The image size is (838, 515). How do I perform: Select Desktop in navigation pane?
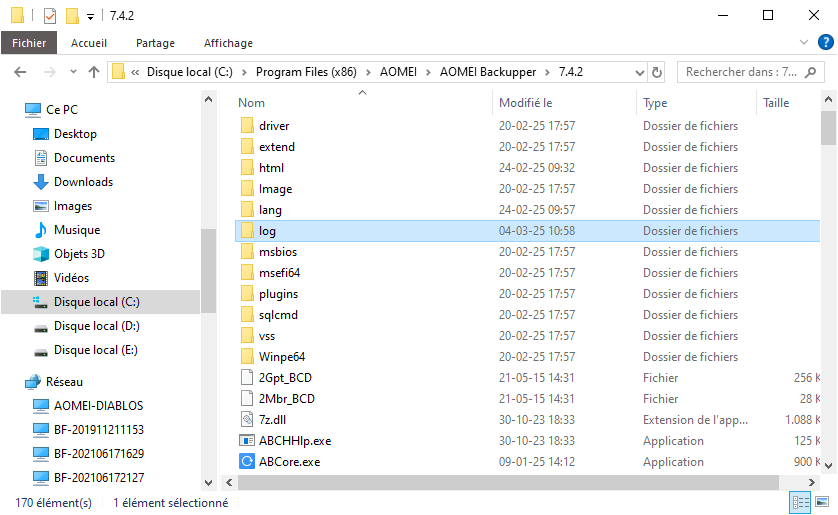click(75, 134)
